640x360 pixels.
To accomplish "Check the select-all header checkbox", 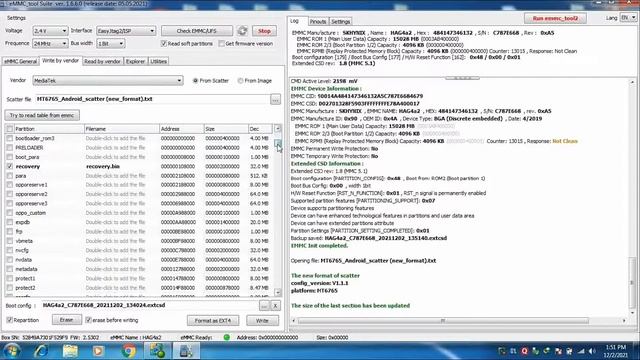I will 9,129.
